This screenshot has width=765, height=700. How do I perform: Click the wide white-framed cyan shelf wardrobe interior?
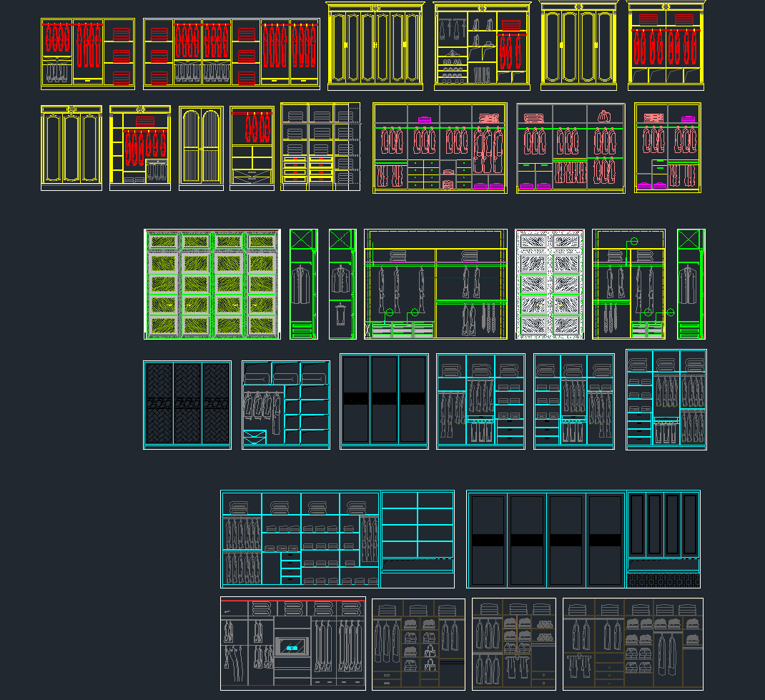tap(300, 539)
